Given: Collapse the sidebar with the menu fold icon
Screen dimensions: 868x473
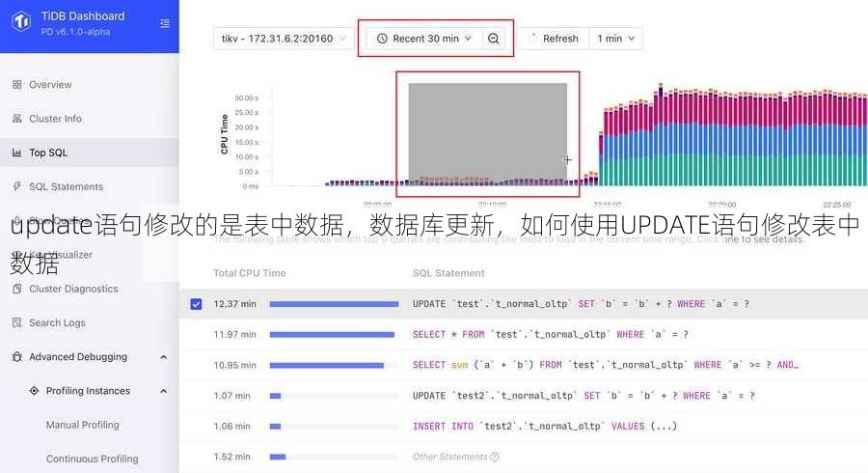Looking at the screenshot, I should pyautogui.click(x=164, y=23).
